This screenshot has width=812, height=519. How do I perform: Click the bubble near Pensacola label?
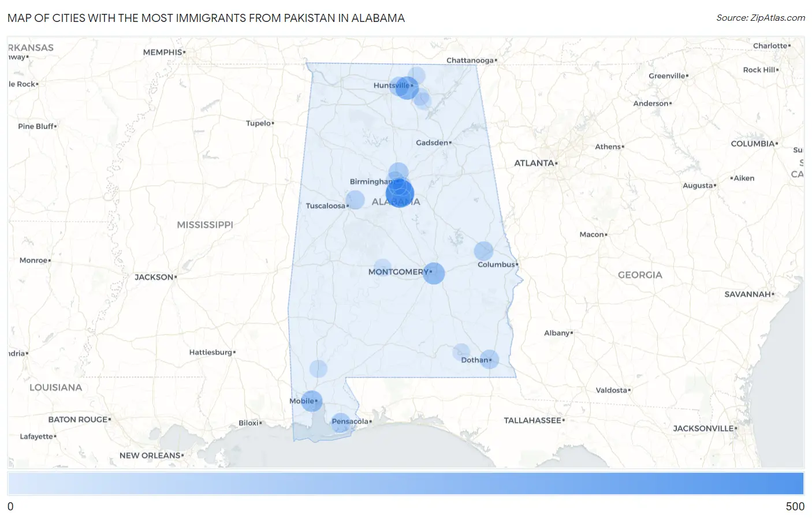pos(341,423)
